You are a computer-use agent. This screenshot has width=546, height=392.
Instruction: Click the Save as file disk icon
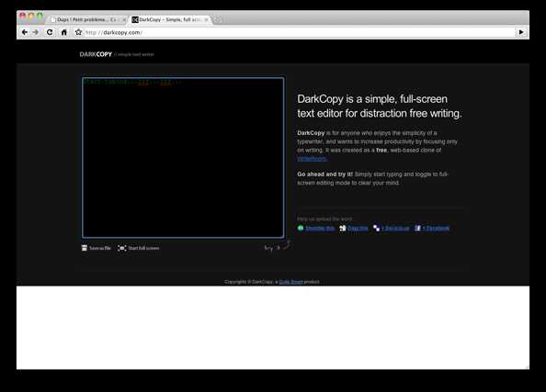point(85,248)
